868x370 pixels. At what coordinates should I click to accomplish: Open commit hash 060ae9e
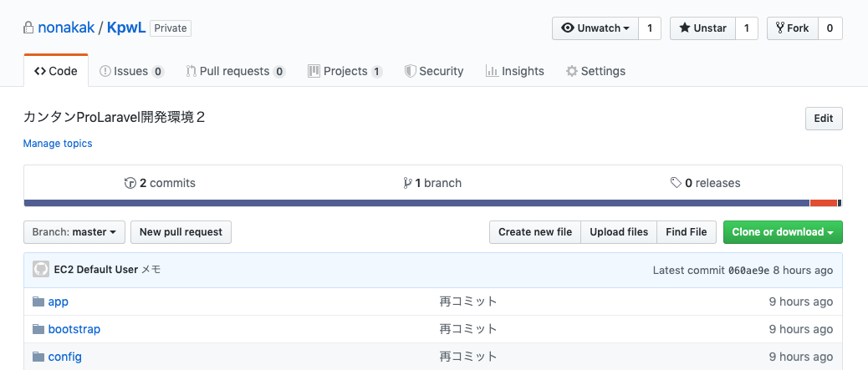click(x=748, y=270)
